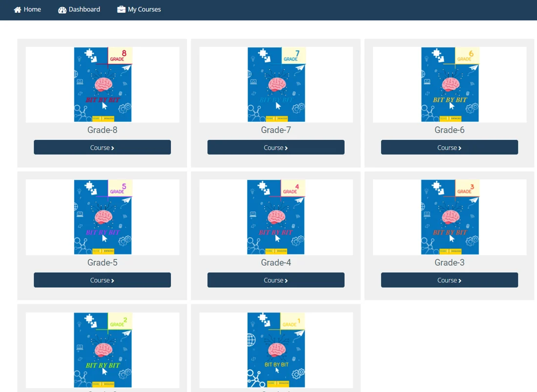This screenshot has height=392, width=537.
Task: Click the Grade-6 title text
Action: (449, 130)
